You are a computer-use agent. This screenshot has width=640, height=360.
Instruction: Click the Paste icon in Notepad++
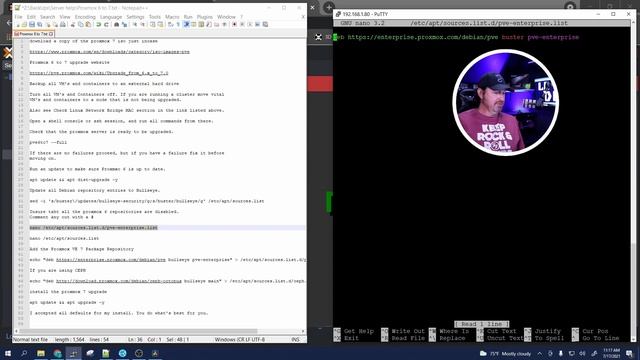[88, 24]
